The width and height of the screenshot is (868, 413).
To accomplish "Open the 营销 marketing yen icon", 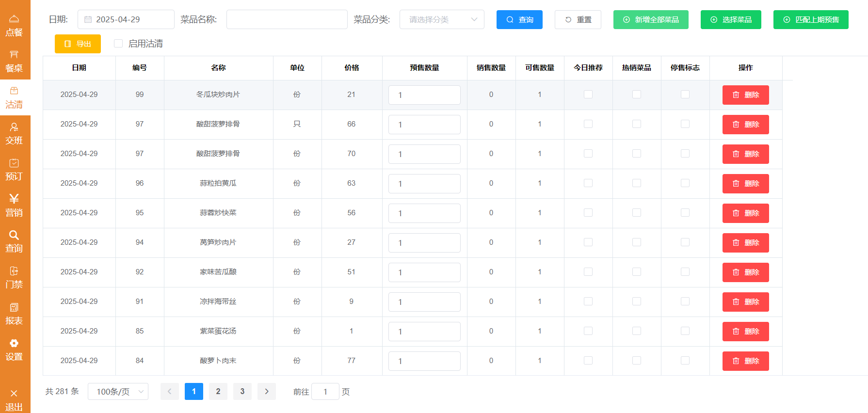I will (14, 205).
